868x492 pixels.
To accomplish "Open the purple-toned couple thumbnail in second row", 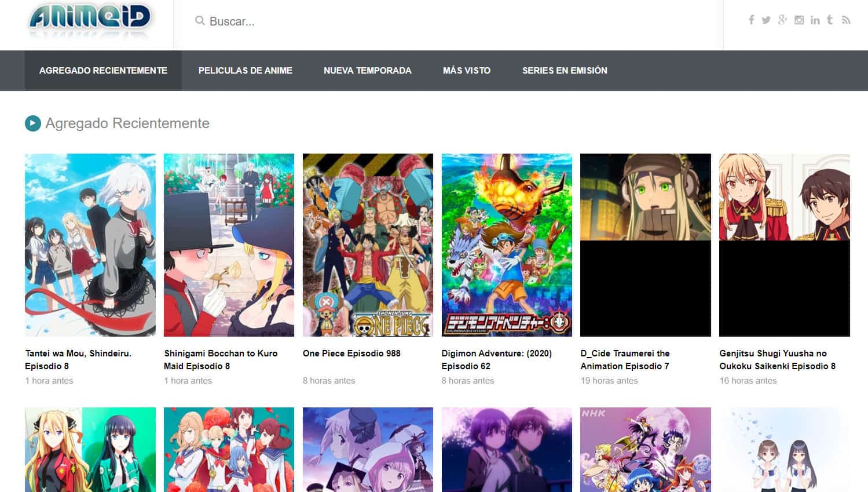I will [507, 450].
